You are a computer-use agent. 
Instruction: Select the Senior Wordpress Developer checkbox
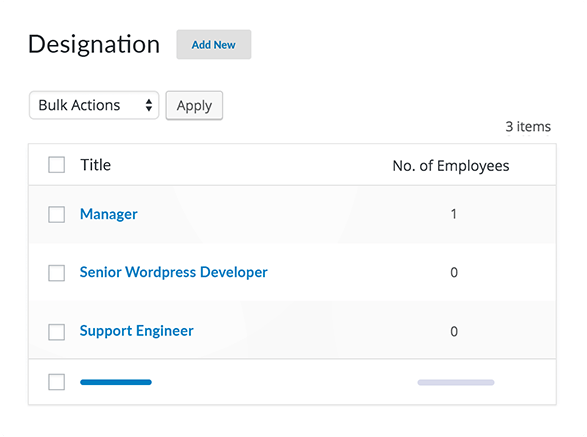click(57, 273)
